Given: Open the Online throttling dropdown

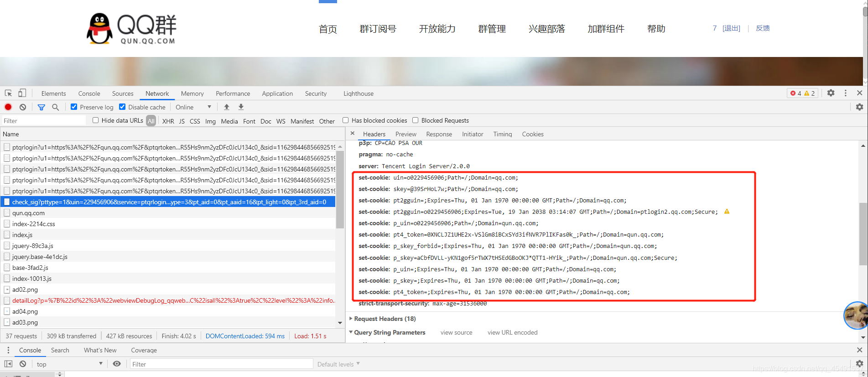Looking at the screenshot, I should [193, 107].
